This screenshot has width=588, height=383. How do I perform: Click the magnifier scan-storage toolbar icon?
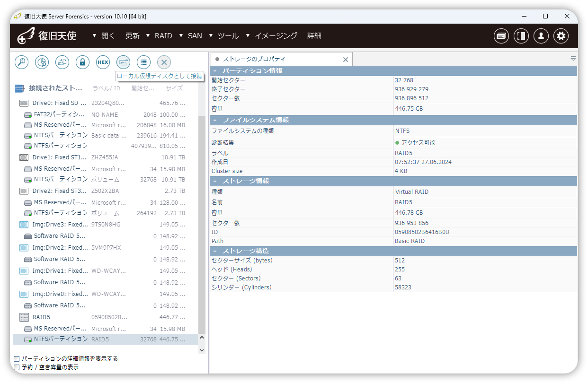[x=22, y=62]
